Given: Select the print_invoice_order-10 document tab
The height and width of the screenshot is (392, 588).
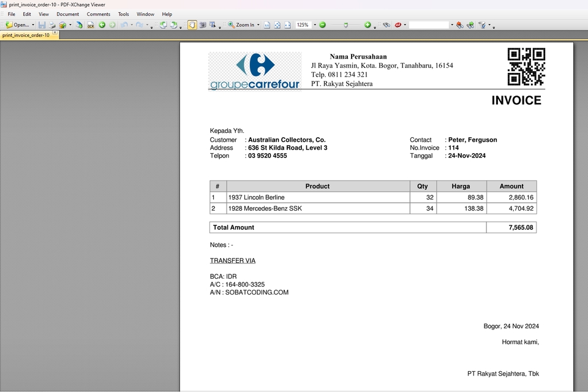Looking at the screenshot, I should coord(26,35).
